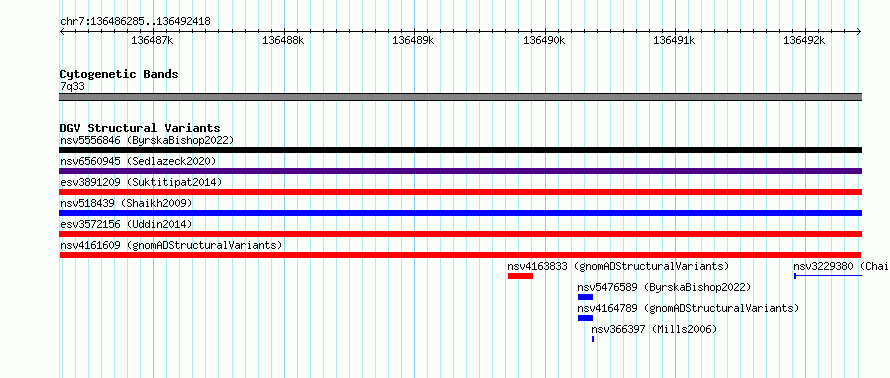
Task: Open the esv3891209 (Suktitipat2014) label
Action: [x=141, y=182]
